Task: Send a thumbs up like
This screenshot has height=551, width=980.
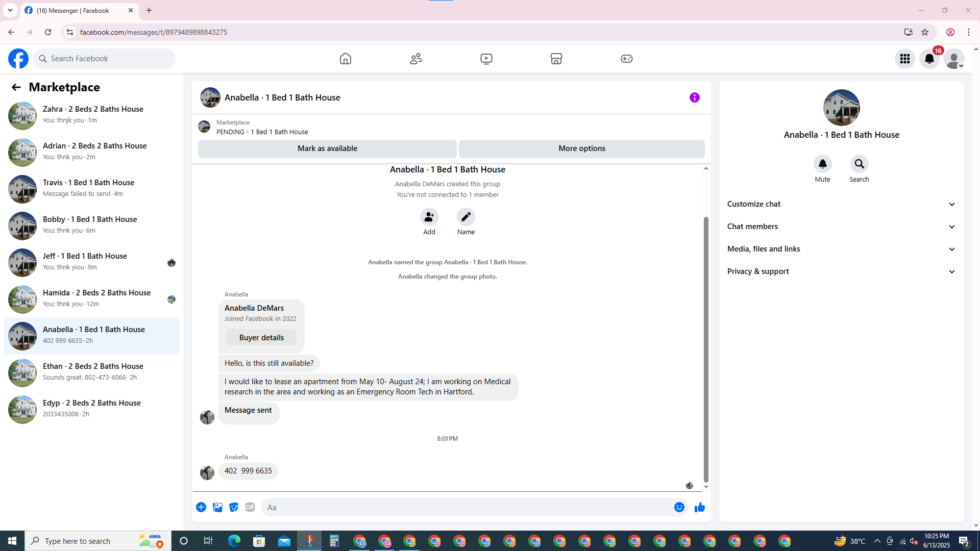Action: click(700, 507)
